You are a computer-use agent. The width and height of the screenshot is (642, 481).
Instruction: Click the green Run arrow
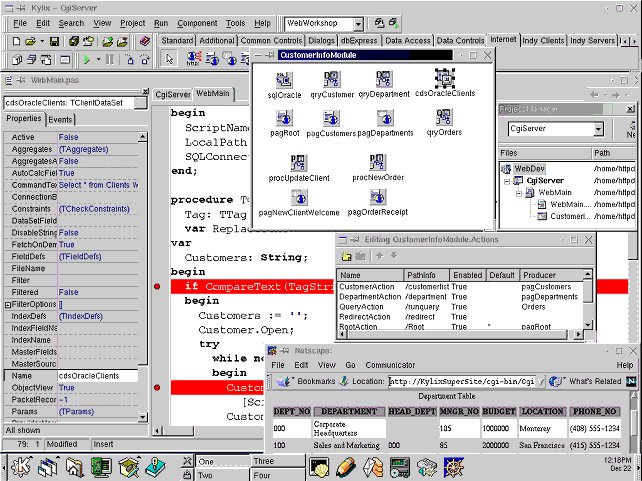[86, 60]
